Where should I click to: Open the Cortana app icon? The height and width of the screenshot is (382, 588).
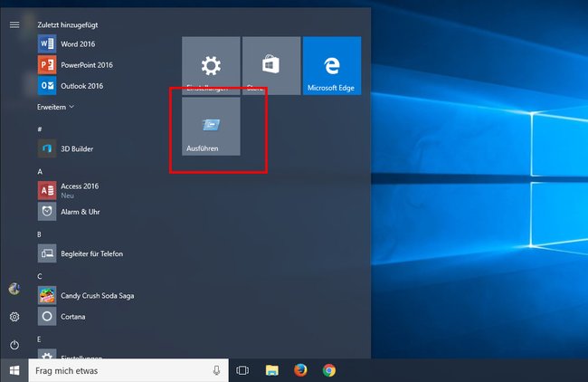click(x=47, y=317)
